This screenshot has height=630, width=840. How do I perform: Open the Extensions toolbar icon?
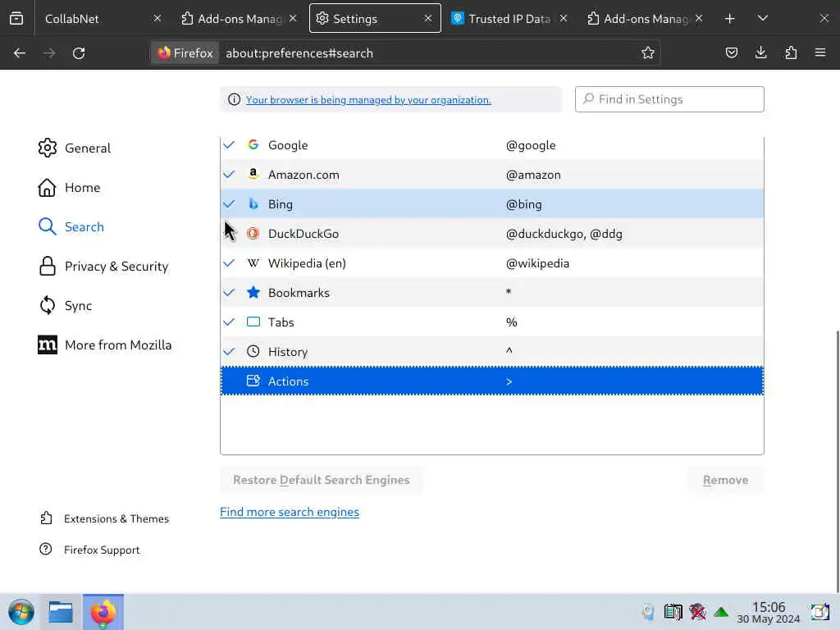click(791, 52)
